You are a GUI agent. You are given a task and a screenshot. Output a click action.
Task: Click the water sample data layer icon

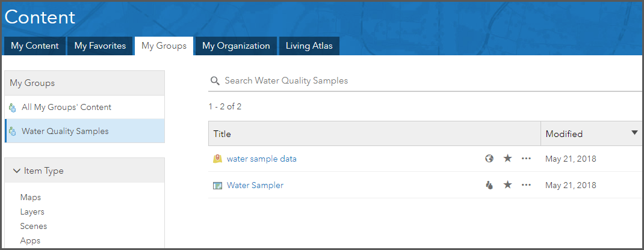[x=218, y=159]
